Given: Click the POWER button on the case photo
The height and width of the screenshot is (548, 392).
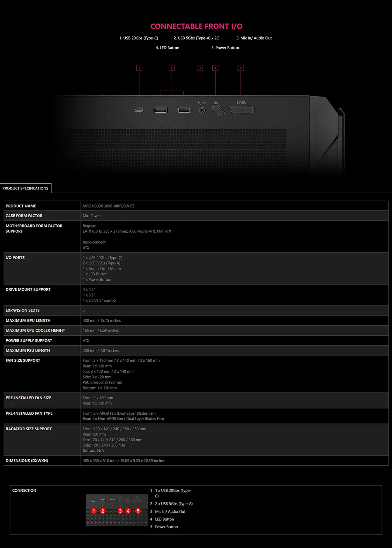Looking at the screenshot, I should pos(242,110).
